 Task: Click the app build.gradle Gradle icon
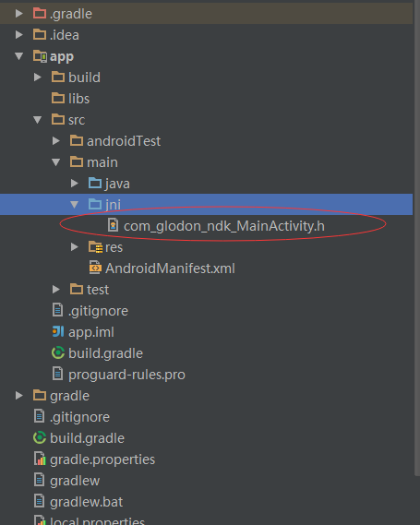58,352
